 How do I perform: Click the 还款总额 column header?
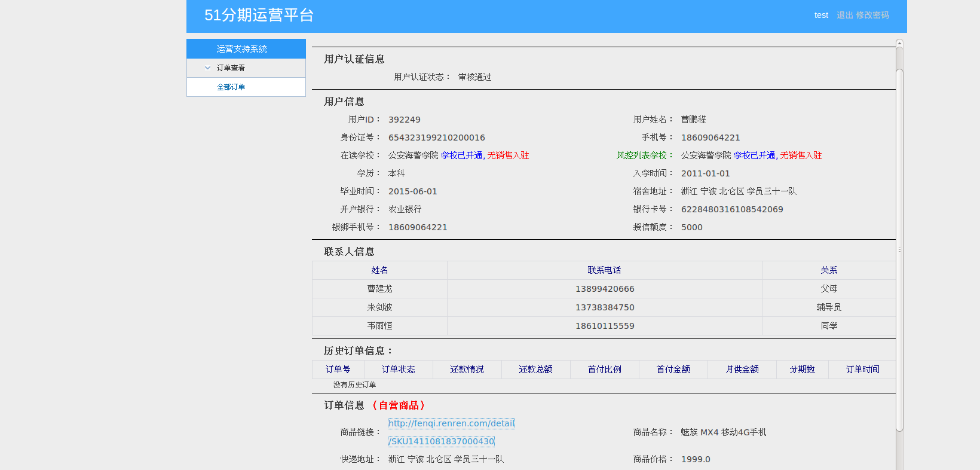[535, 370]
